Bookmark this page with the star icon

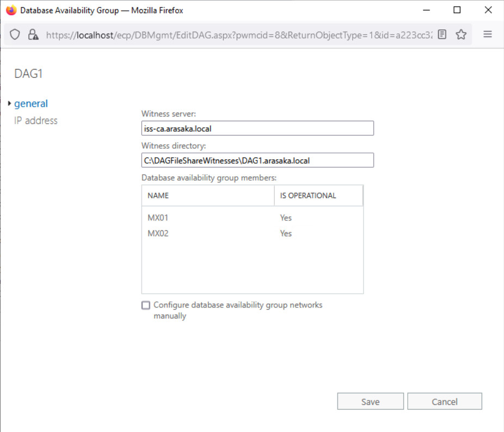pyautogui.click(x=461, y=34)
